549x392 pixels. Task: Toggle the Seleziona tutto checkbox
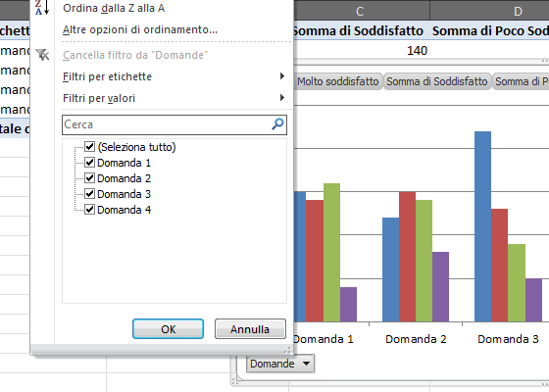pyautogui.click(x=90, y=146)
